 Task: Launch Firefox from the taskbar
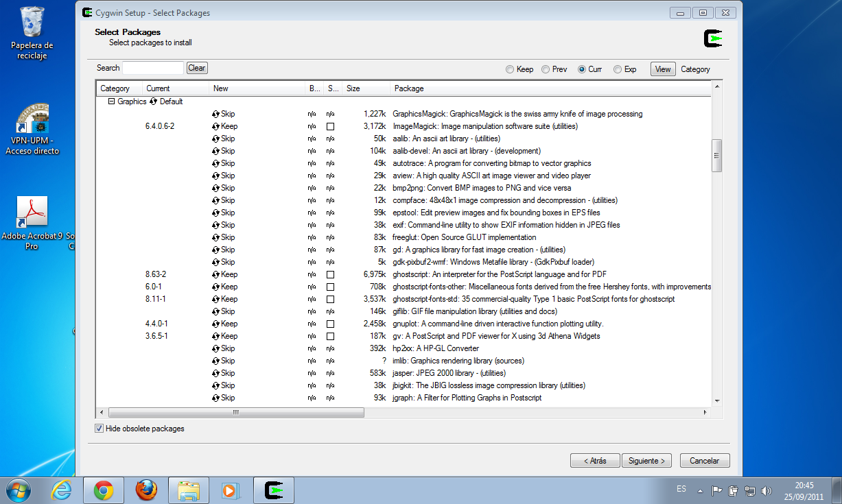pyautogui.click(x=145, y=490)
